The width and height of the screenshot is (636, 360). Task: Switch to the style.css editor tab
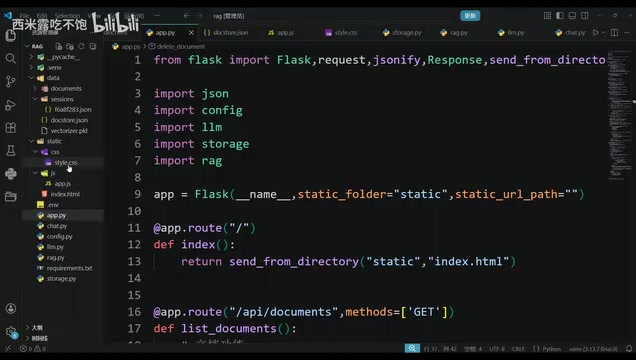[x=342, y=32]
